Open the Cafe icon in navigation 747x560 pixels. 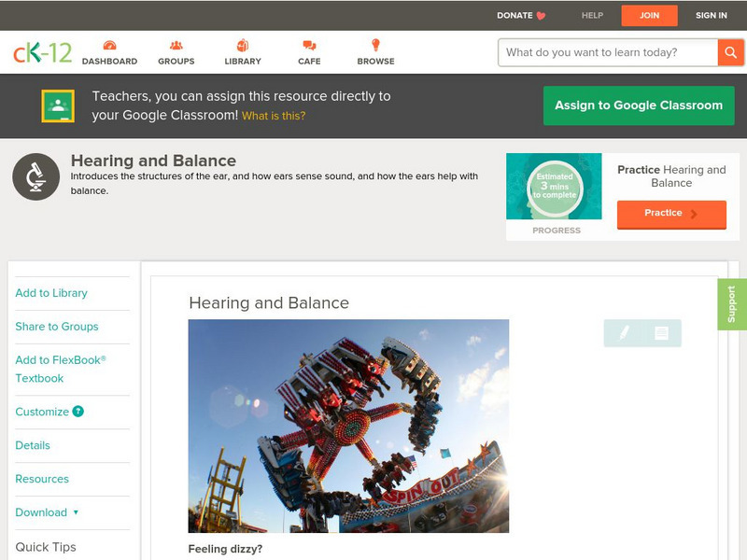[309, 46]
